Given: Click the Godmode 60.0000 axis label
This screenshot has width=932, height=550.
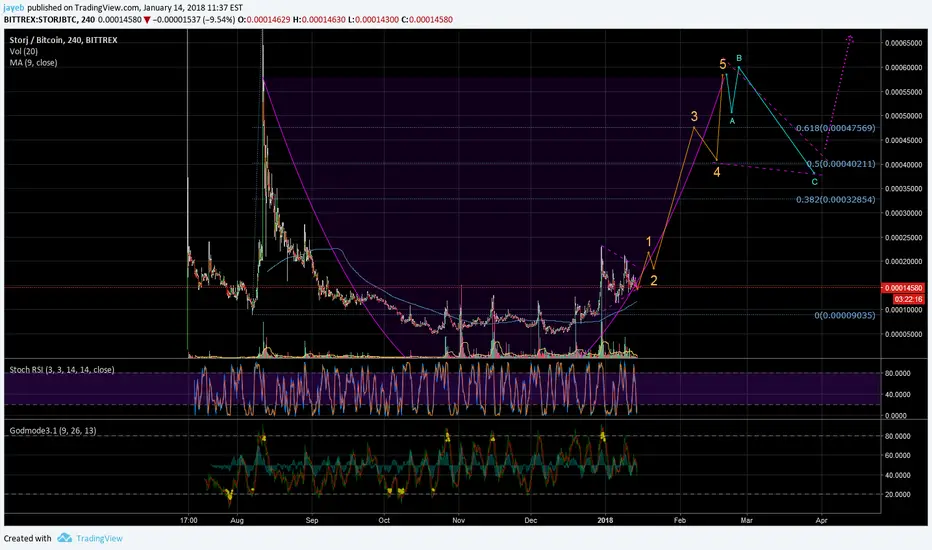Looking at the screenshot, I should (x=898, y=455).
